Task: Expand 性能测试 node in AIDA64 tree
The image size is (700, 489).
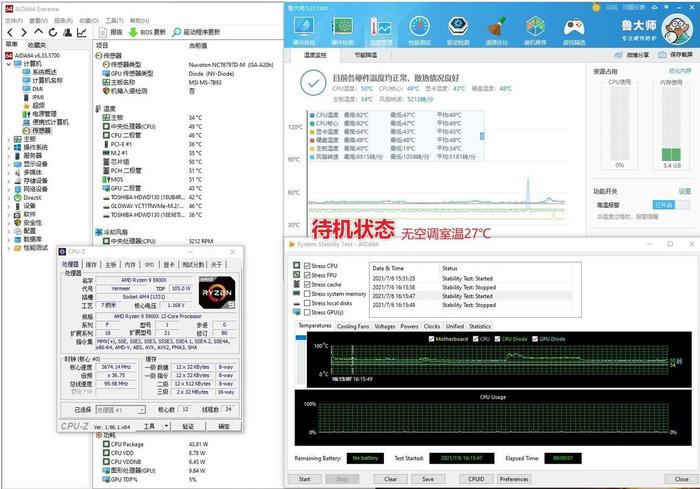Action: point(8,248)
